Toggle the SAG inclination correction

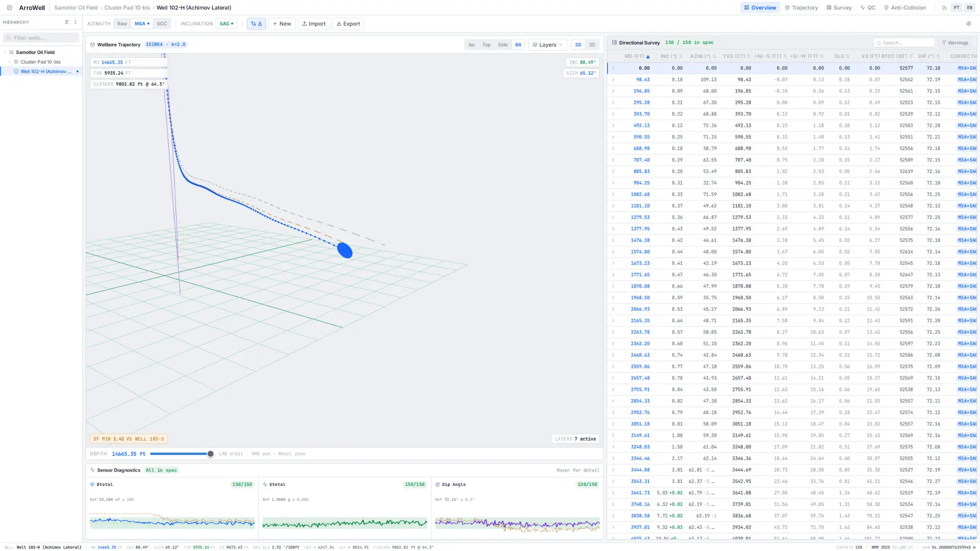tap(226, 23)
